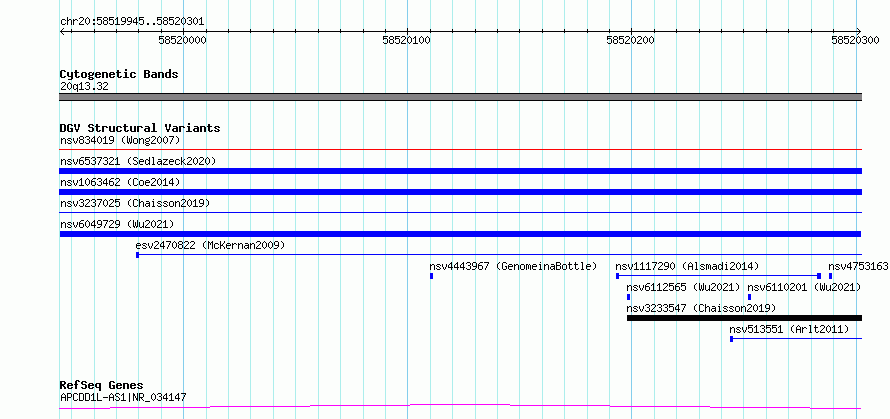Click the small blue nsv6110201 marker
Screen dimensions: 890x419
coord(749,297)
